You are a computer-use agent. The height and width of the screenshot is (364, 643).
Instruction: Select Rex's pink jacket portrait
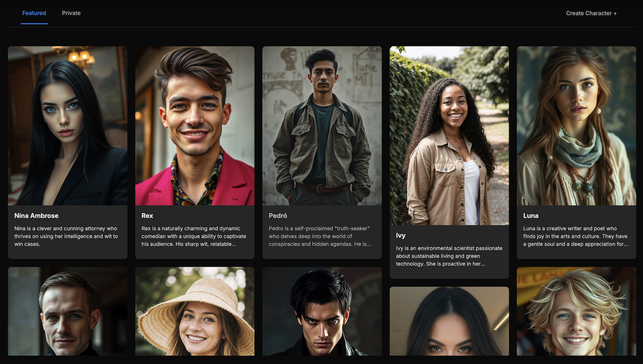(195, 126)
